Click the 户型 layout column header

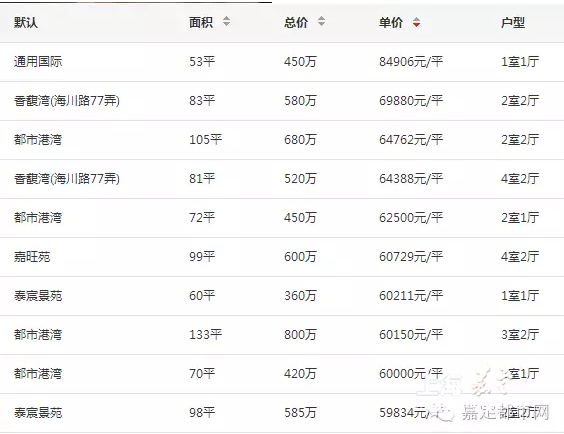[513, 22]
